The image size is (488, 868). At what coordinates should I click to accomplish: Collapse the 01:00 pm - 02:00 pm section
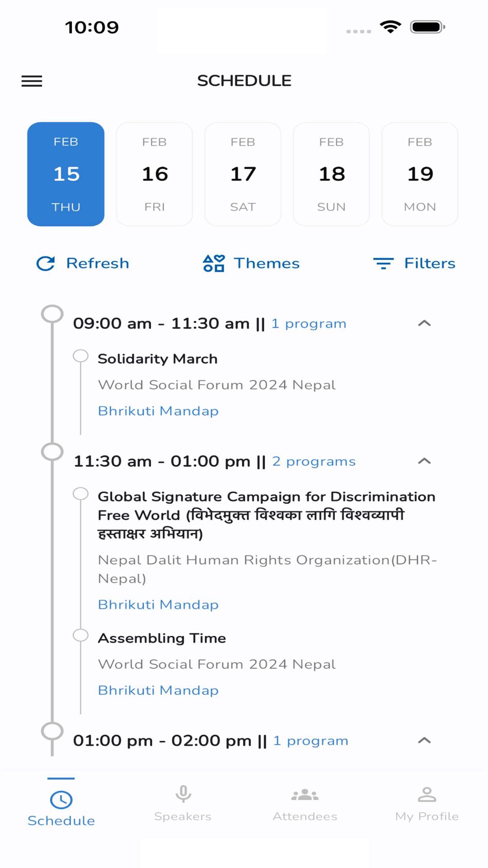click(x=425, y=740)
